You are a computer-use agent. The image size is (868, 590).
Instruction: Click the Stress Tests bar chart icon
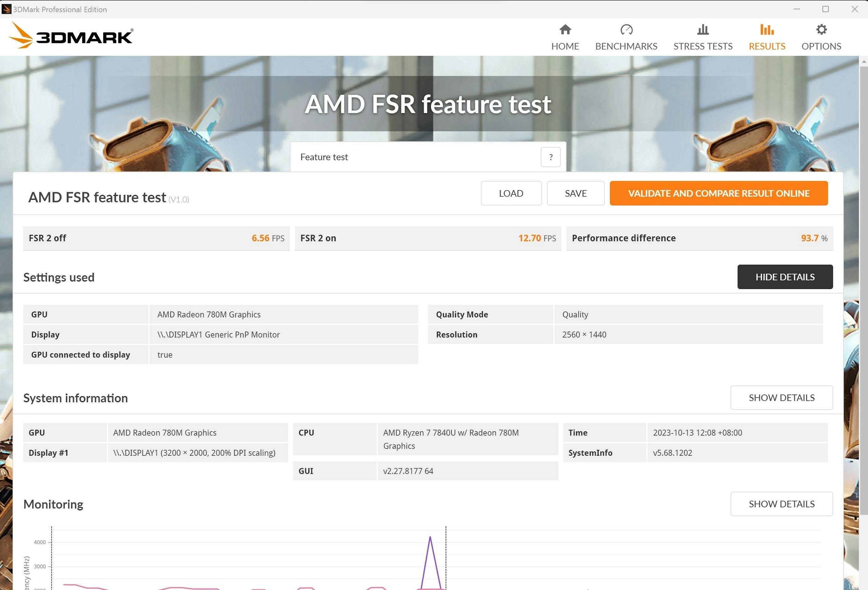pyautogui.click(x=703, y=29)
